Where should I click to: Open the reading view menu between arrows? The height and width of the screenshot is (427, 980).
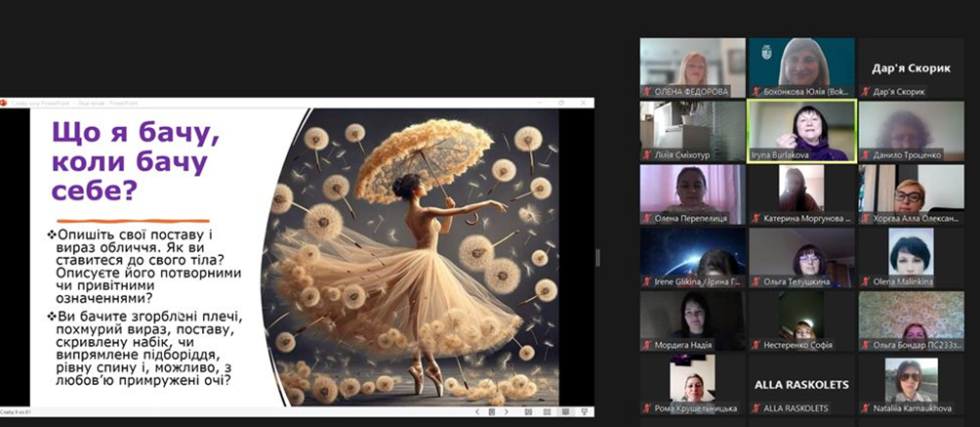point(490,411)
